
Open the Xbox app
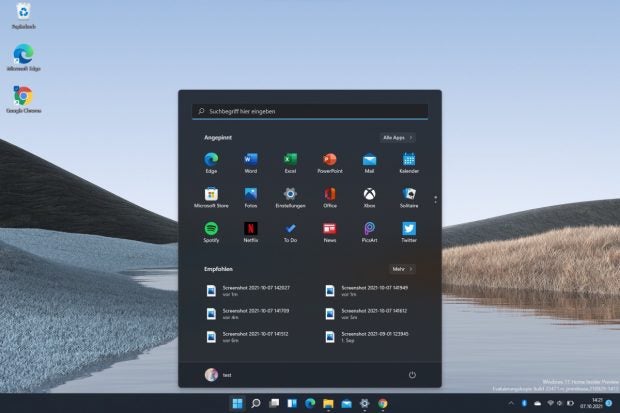pyautogui.click(x=369, y=197)
